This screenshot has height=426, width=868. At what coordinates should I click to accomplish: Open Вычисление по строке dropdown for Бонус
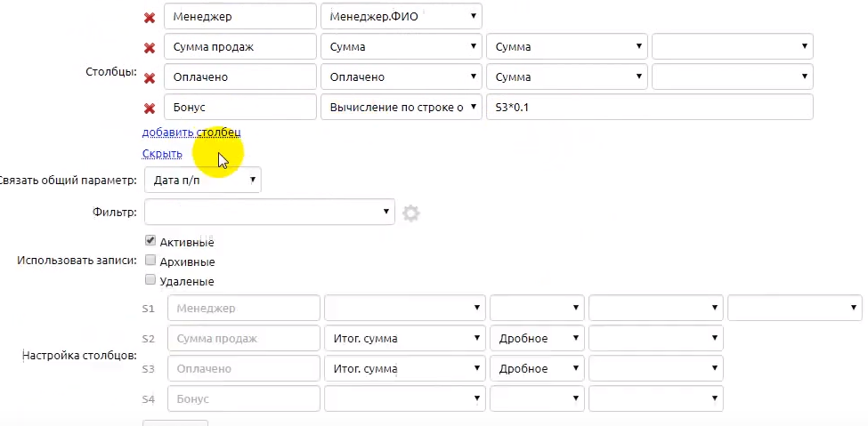click(x=401, y=108)
